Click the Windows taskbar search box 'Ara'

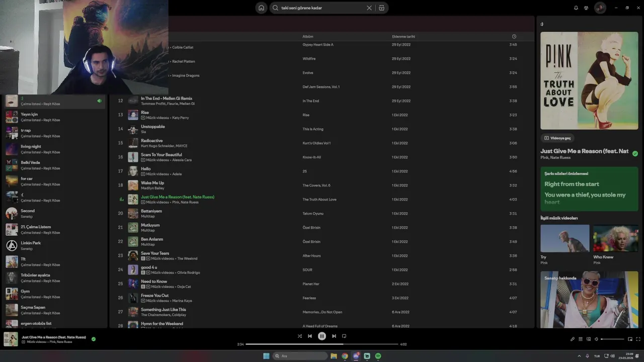tap(300, 356)
